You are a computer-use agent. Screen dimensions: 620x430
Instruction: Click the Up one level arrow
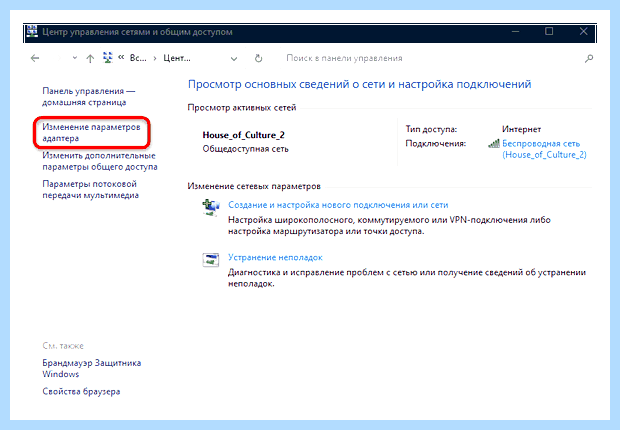click(x=90, y=59)
